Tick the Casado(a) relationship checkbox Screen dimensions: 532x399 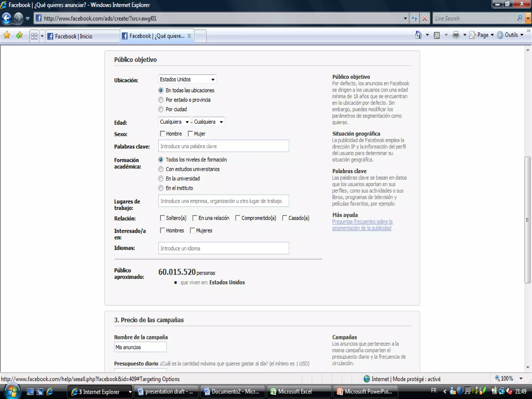tap(285, 218)
